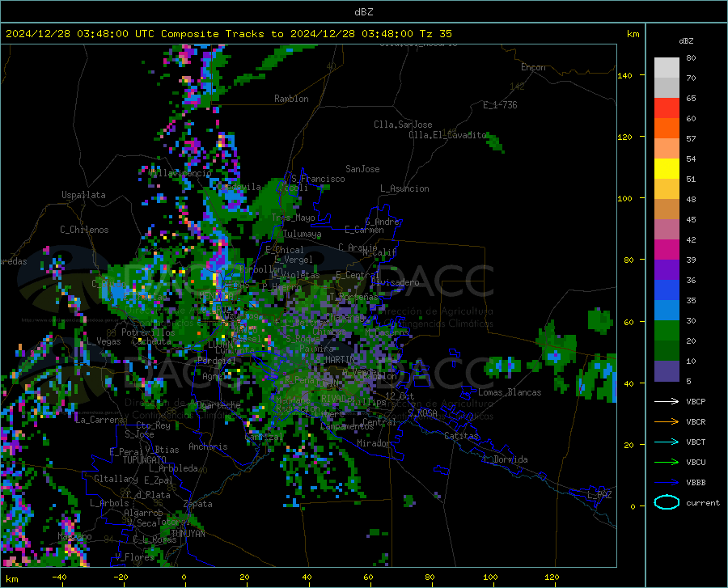Viewport: 728px width, 588px height.
Task: Click the 'Zapata' place label
Action: pos(198,504)
